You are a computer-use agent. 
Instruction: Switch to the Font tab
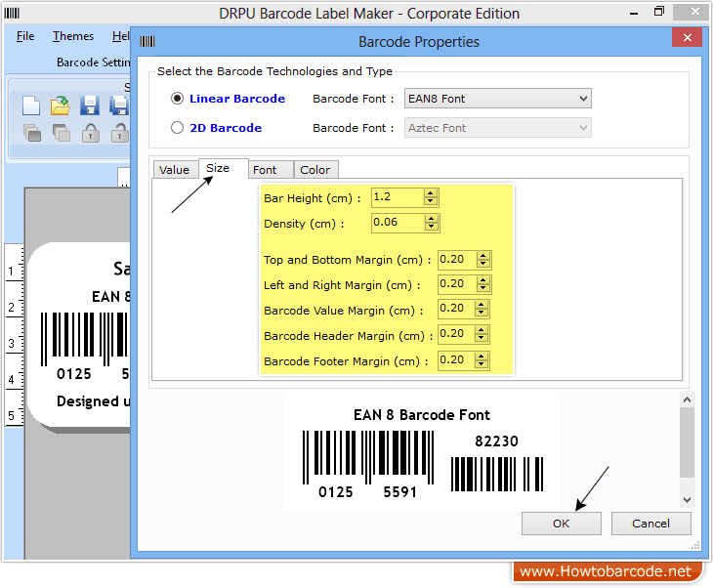(x=271, y=170)
